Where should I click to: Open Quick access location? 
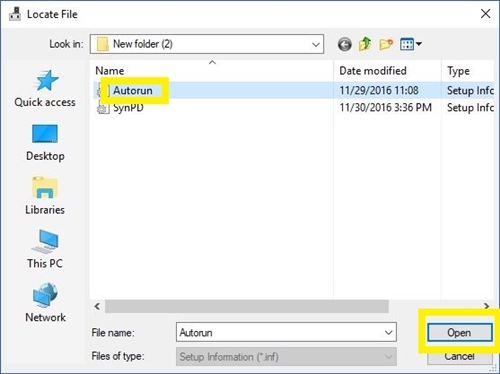[45, 89]
